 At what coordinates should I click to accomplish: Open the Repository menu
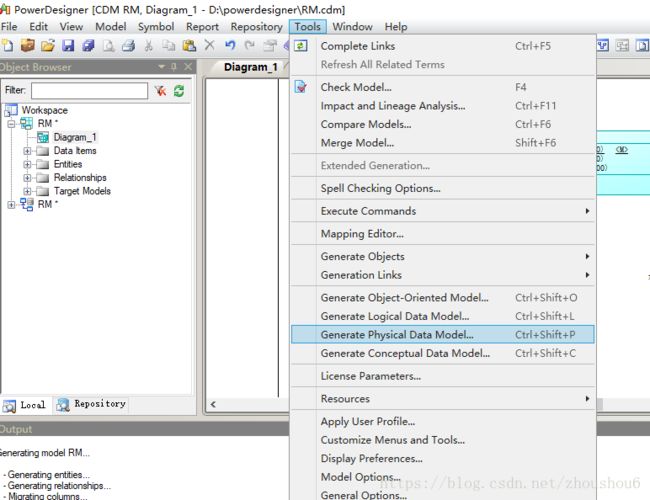tap(256, 27)
